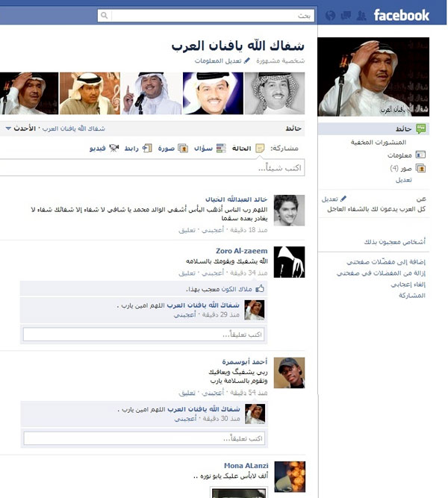Select the question (سؤال) share icon

[221, 149]
